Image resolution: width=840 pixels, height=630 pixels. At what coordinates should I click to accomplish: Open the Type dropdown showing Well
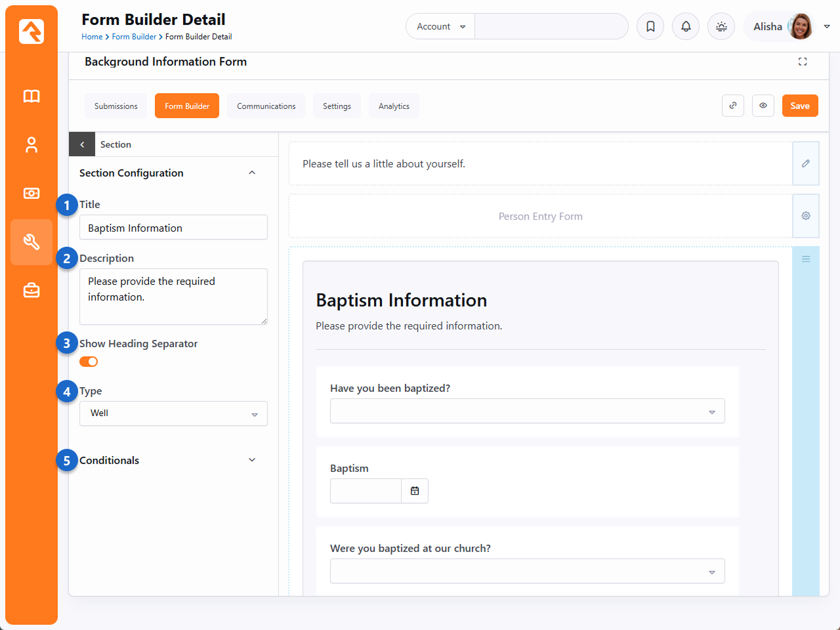tap(173, 413)
